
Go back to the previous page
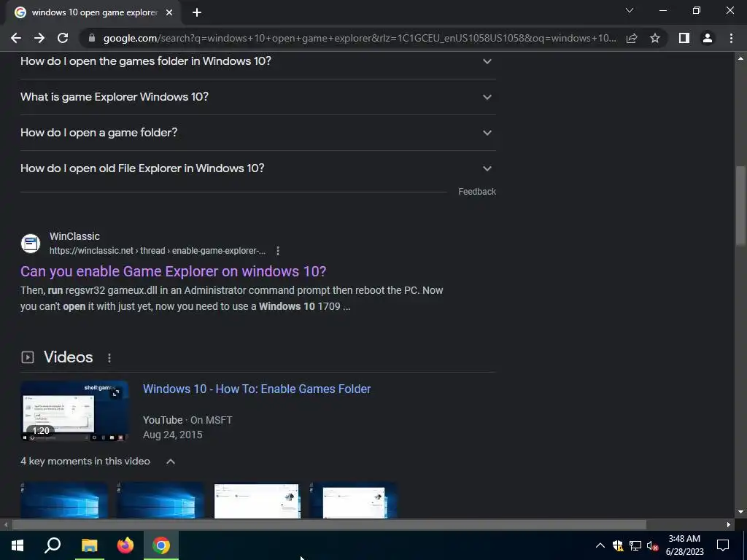16,38
